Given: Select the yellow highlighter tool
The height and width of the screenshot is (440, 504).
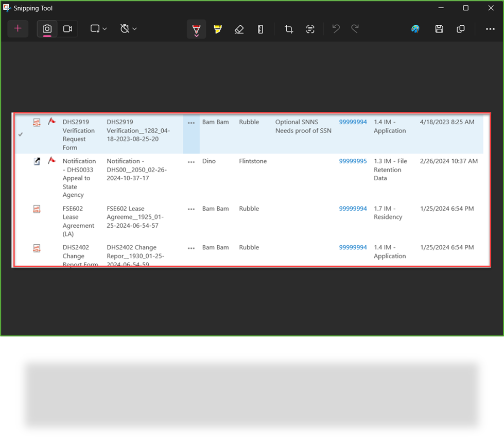Looking at the screenshot, I should [218, 29].
